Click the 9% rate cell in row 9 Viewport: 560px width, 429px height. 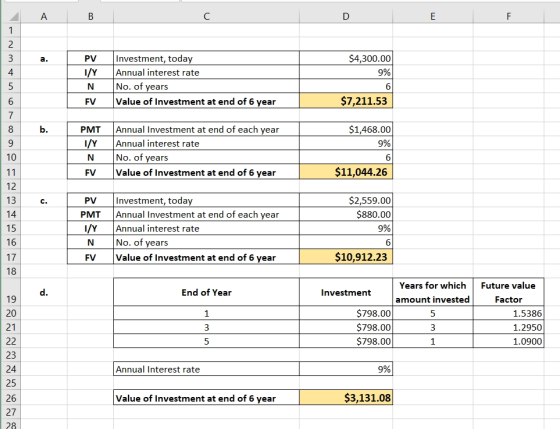point(346,143)
